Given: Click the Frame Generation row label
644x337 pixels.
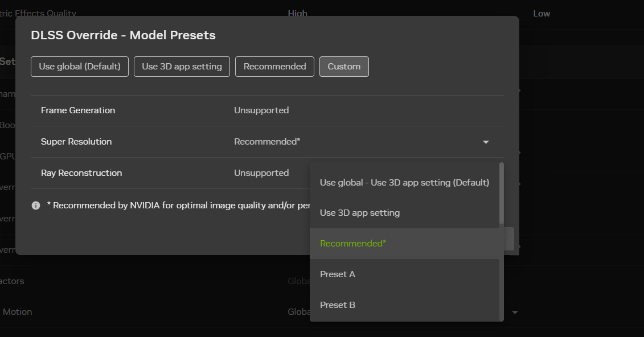Looking at the screenshot, I should point(78,110).
